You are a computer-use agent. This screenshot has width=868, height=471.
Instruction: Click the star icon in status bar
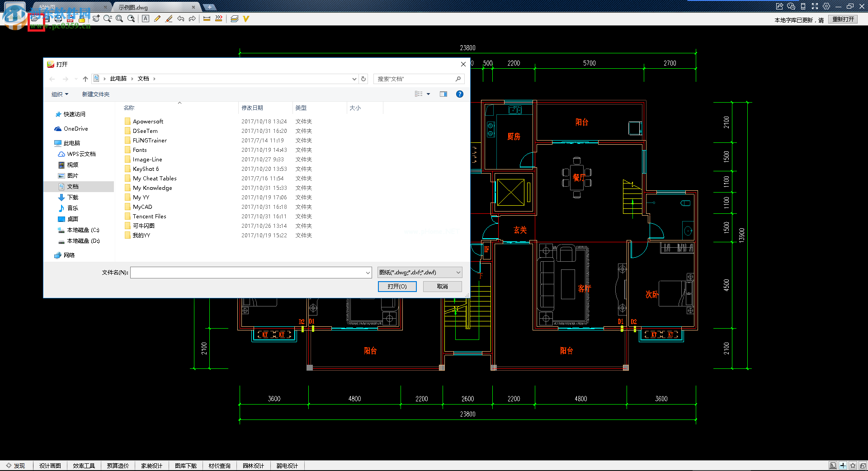click(x=853, y=466)
